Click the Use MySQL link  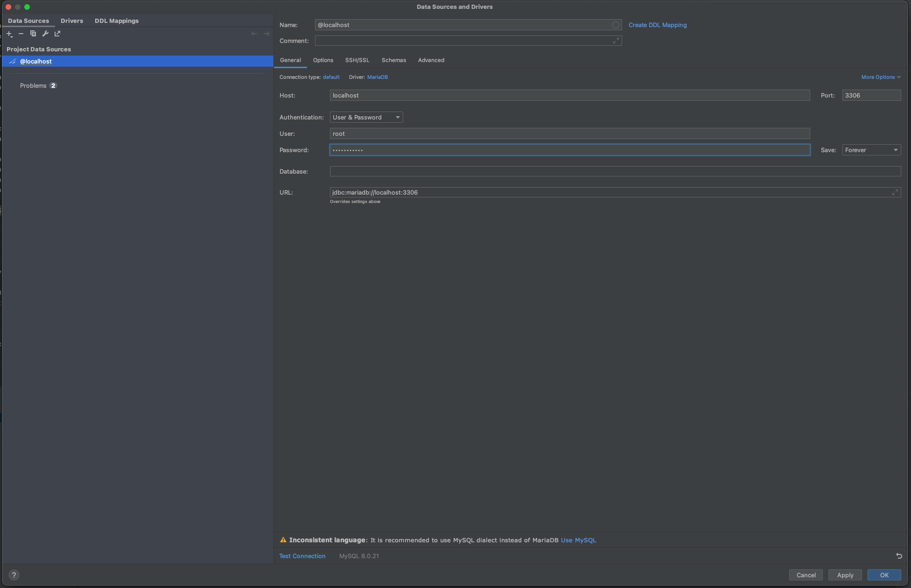tap(578, 540)
